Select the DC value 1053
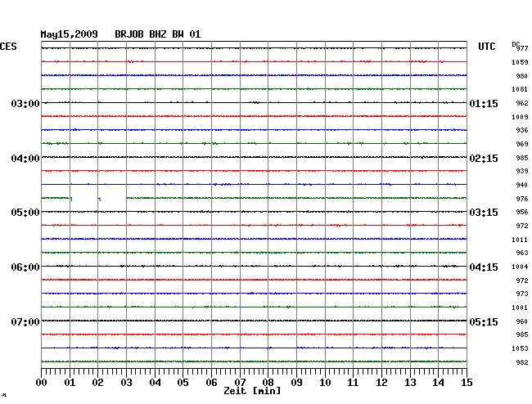Viewport: 532px width, 404px height. 520,348
